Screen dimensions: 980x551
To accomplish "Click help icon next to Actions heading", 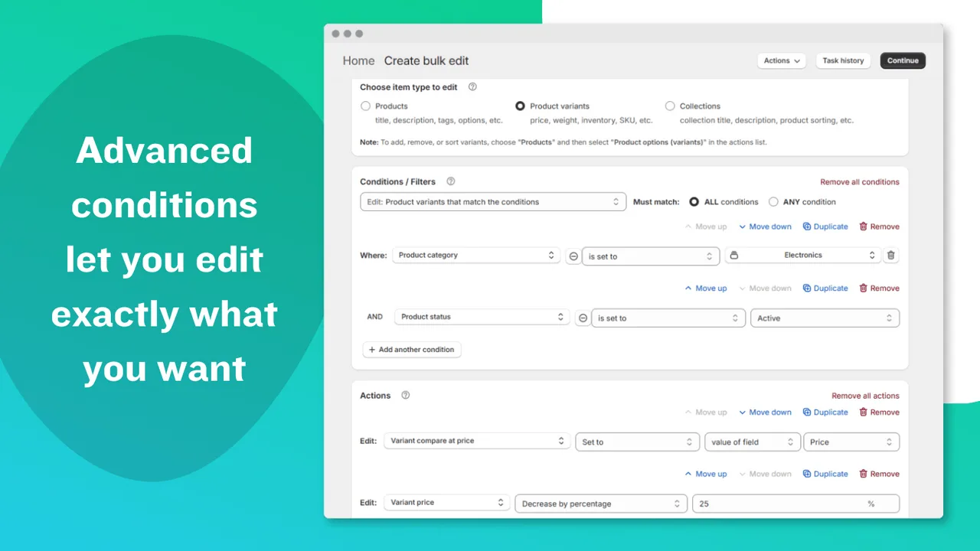I will (x=406, y=396).
